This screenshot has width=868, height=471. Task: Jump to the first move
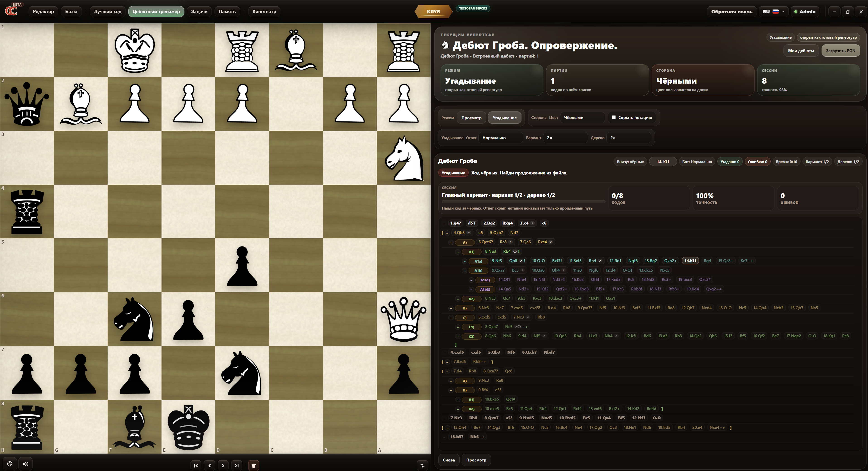[196, 466]
